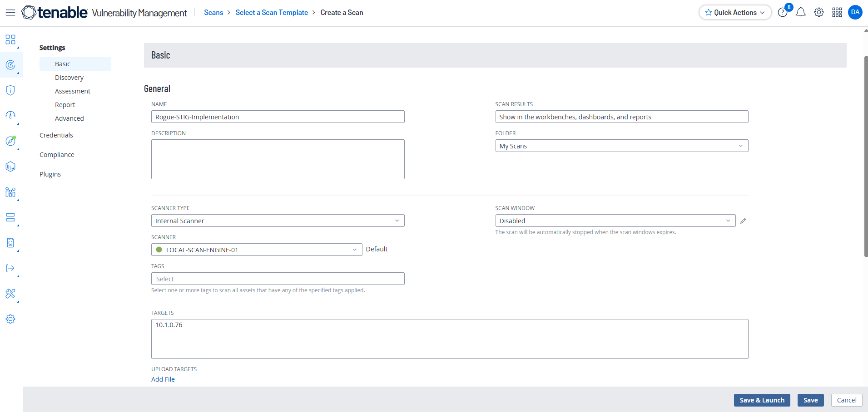Expand the Scanner Type dropdown
The height and width of the screenshot is (412, 868).
click(x=278, y=221)
